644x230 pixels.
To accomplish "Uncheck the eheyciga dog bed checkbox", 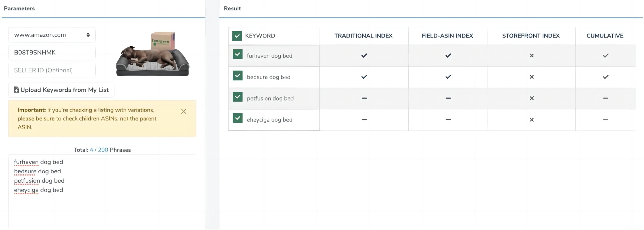I will 238,118.
